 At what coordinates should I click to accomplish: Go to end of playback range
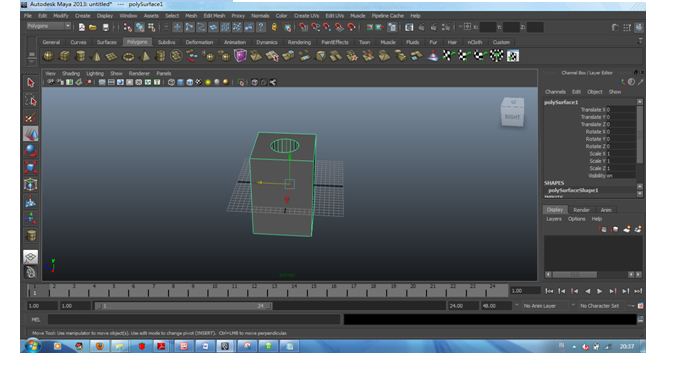tap(638, 291)
